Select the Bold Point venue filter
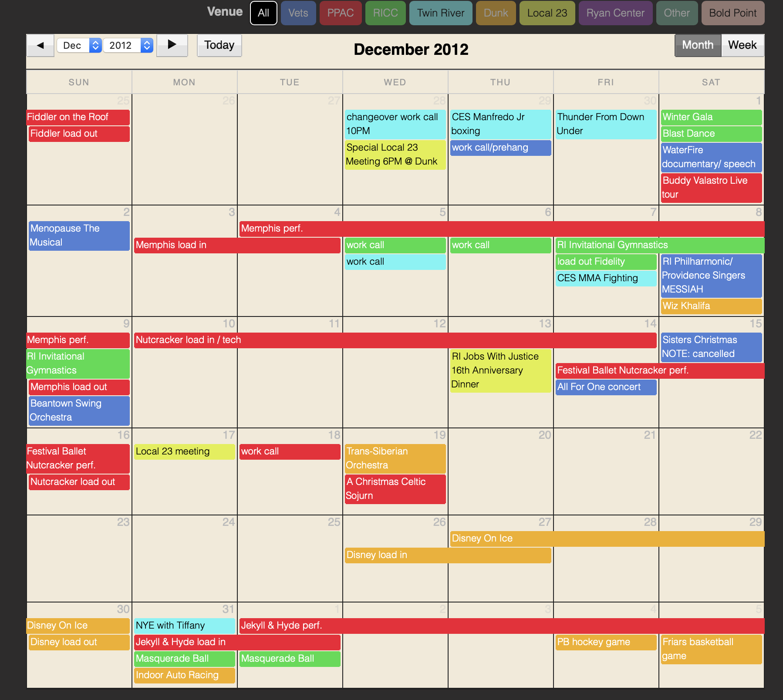This screenshot has width=783, height=700. click(x=732, y=13)
